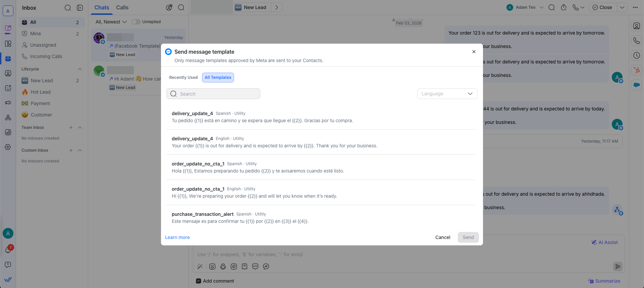Open the Calls tab

122,7
